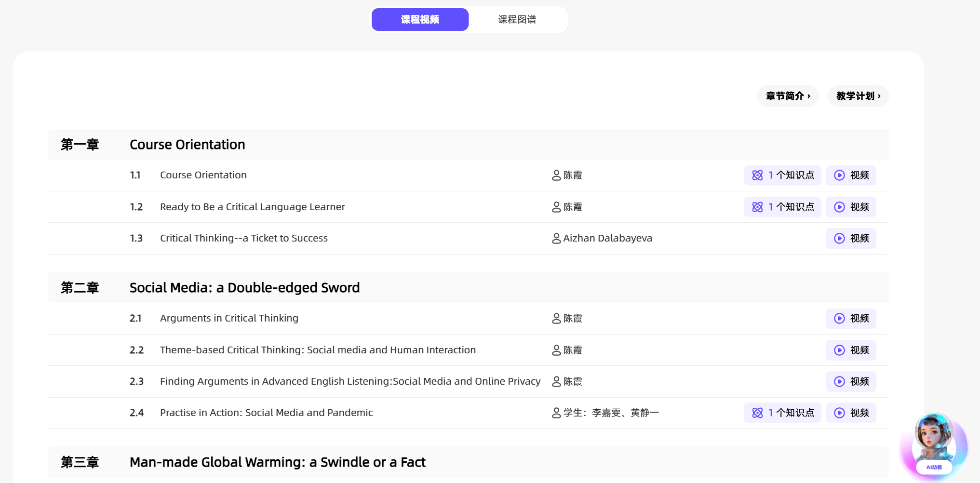Select the 课程视频 tab

pos(420,20)
